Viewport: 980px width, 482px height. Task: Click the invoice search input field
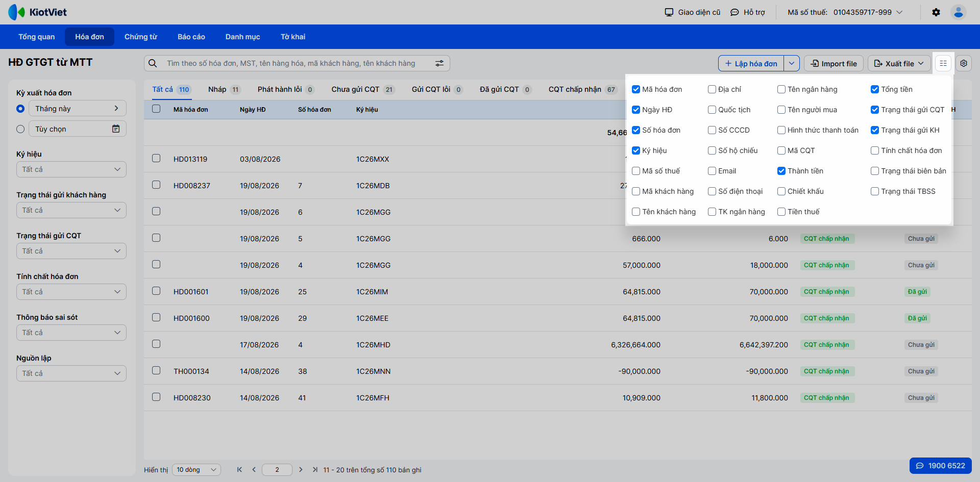click(296, 63)
